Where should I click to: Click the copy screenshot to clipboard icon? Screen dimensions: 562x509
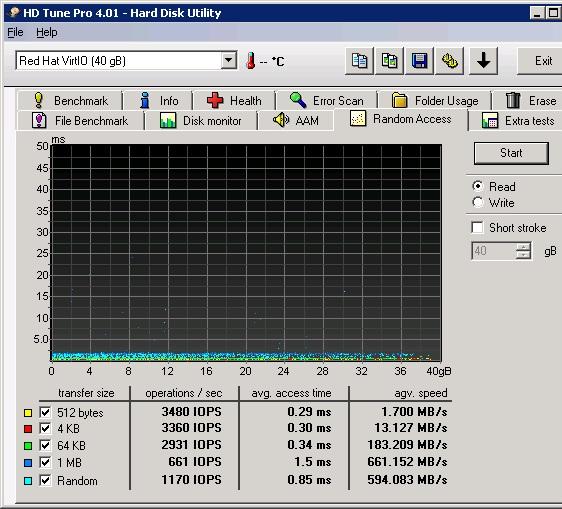(389, 61)
